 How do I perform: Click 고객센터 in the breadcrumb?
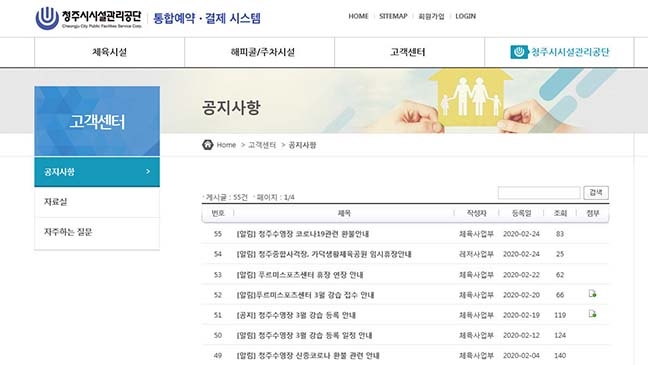pos(262,145)
